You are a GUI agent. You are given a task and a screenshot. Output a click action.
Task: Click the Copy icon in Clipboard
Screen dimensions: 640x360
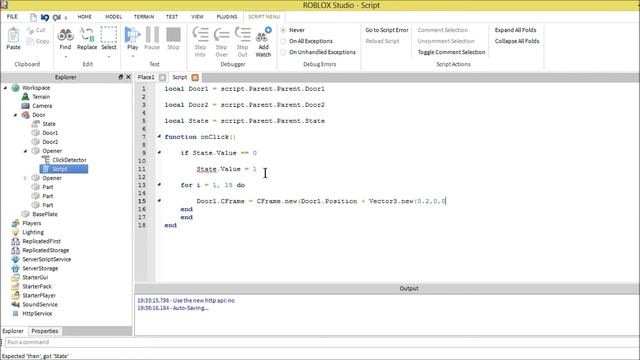(x=30, y=41)
